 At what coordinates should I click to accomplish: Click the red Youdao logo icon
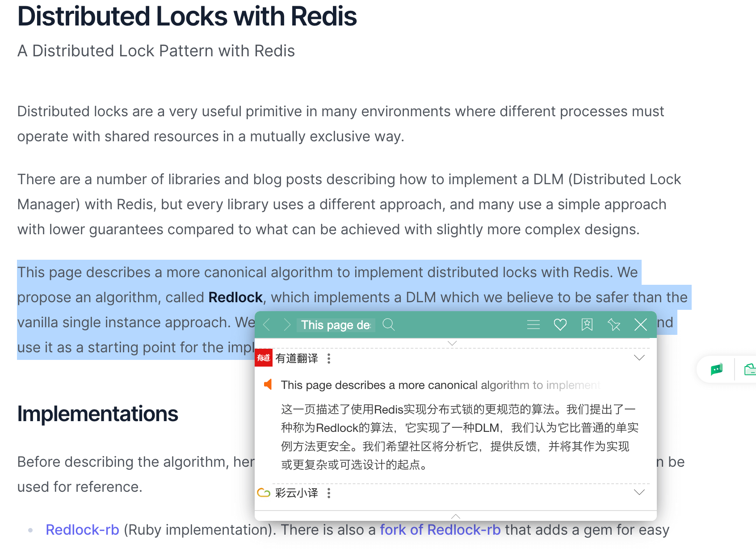pyautogui.click(x=264, y=358)
